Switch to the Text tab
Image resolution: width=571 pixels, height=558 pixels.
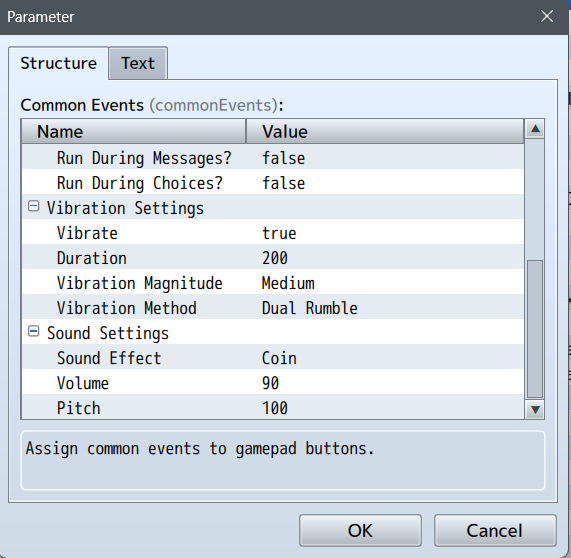(x=138, y=63)
